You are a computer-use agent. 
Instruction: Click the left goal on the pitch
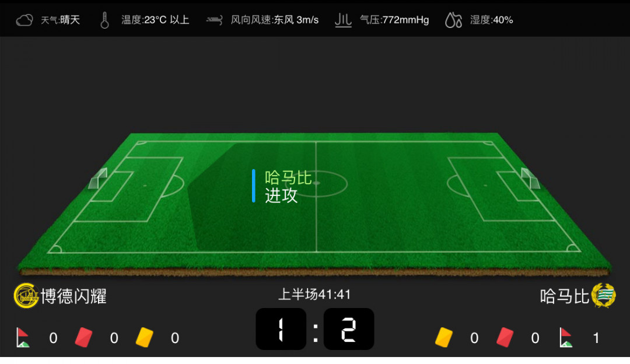pyautogui.click(x=97, y=178)
